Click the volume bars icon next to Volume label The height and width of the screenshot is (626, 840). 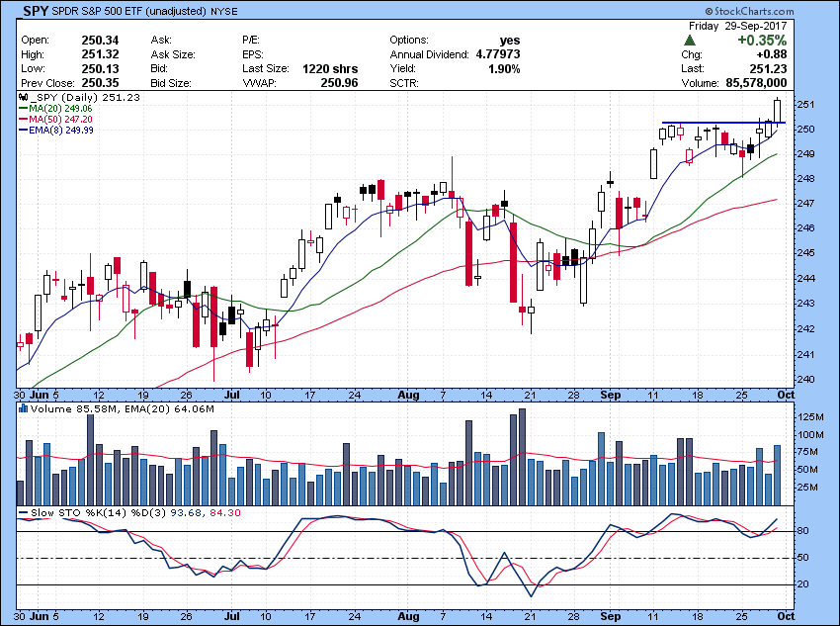click(x=23, y=408)
